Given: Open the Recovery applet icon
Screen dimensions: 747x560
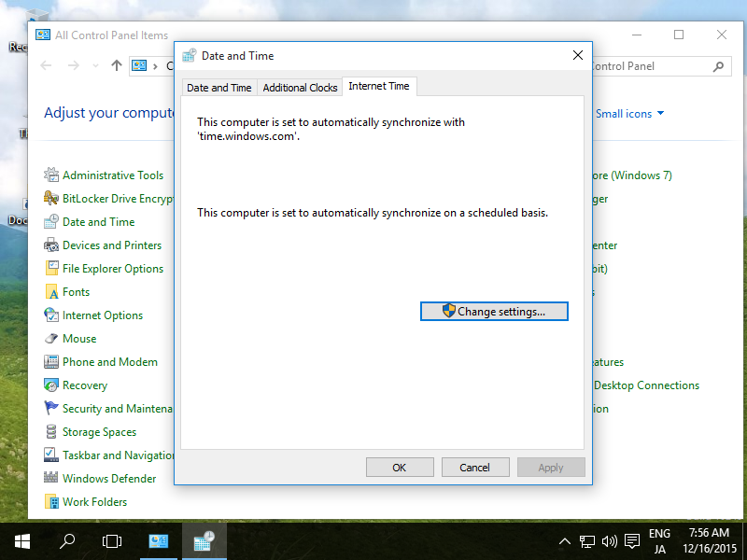Looking at the screenshot, I should coord(84,385).
